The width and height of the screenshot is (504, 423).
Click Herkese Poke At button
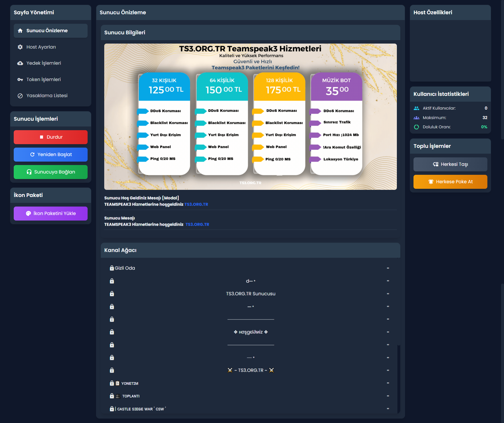(x=450, y=182)
